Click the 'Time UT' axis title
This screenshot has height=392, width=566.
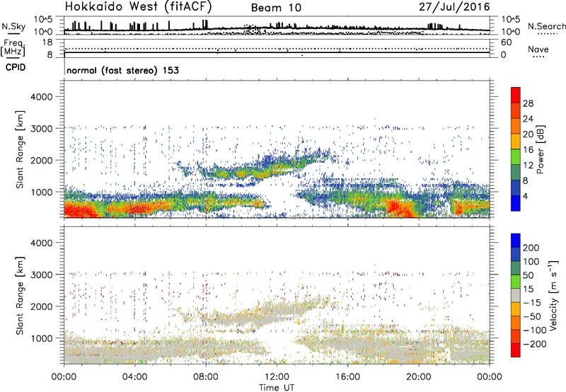tap(277, 387)
